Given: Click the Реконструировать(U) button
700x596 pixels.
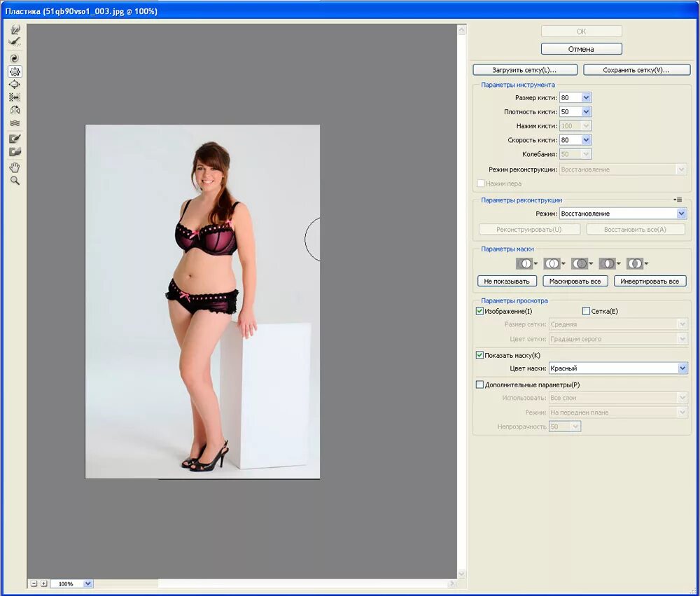Looking at the screenshot, I should (x=529, y=229).
